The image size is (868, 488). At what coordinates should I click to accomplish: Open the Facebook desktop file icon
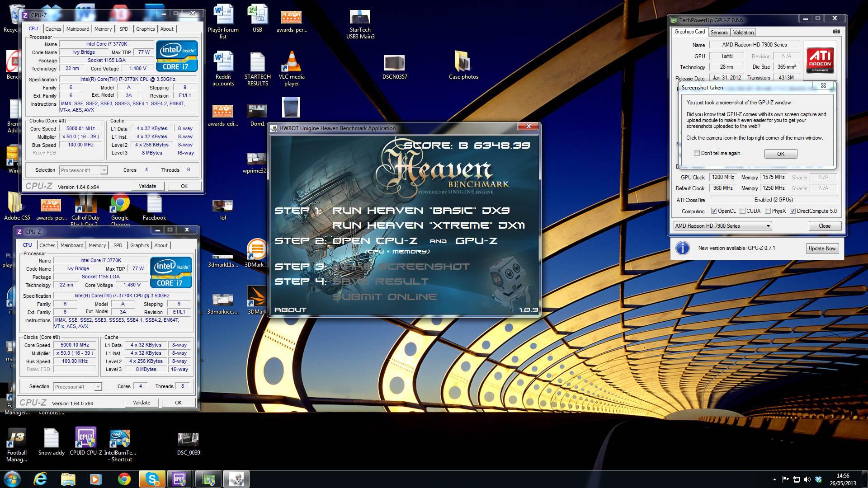[x=154, y=208]
